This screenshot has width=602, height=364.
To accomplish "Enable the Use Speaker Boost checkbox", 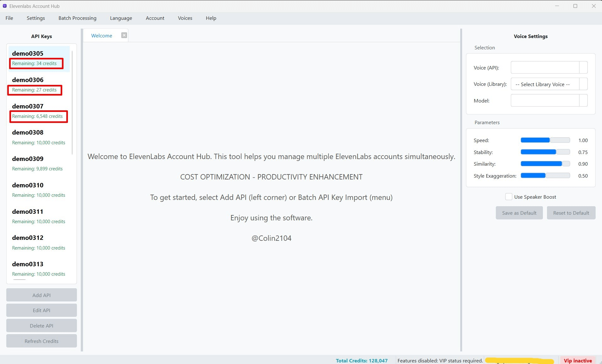I will point(509,197).
